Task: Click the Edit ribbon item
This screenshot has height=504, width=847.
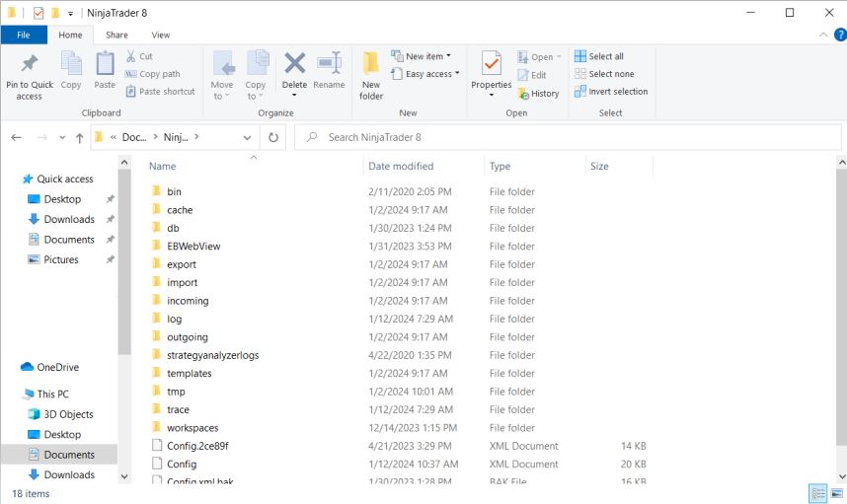Action: pos(532,75)
